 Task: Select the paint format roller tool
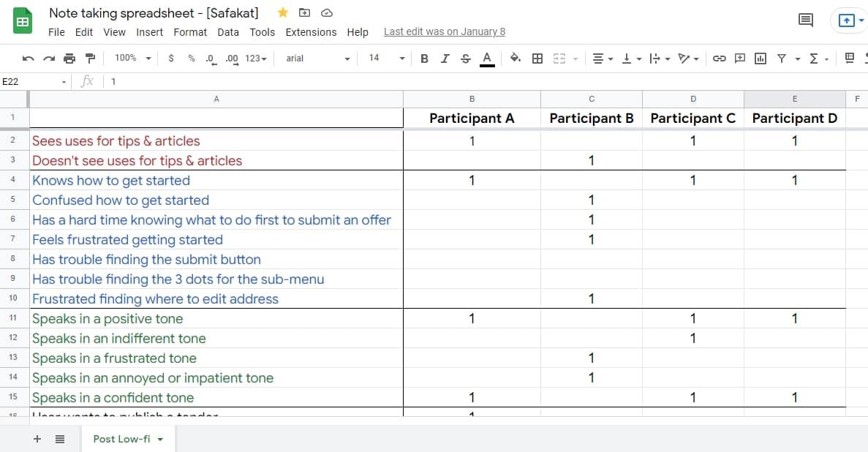click(90, 59)
